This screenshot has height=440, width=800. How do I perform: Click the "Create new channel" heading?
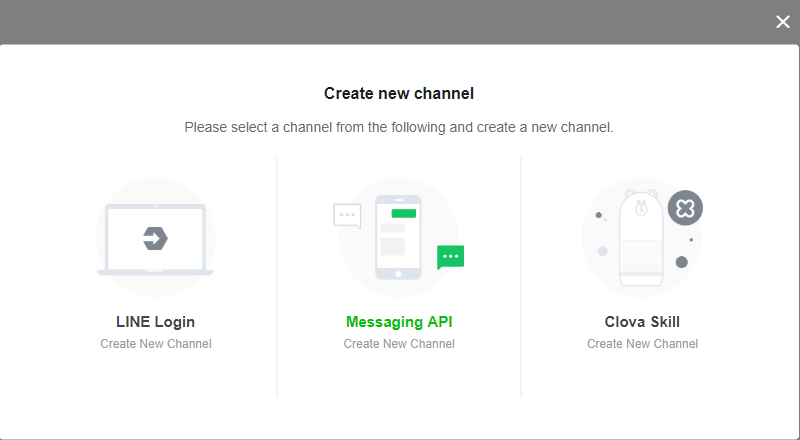pyautogui.click(x=399, y=93)
